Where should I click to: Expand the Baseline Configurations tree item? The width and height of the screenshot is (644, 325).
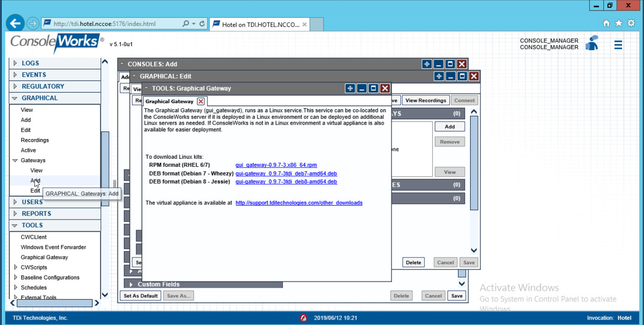[16, 278]
